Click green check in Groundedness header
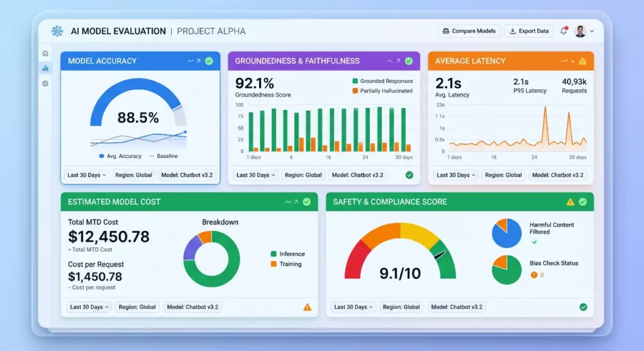The image size is (644, 351). click(409, 61)
